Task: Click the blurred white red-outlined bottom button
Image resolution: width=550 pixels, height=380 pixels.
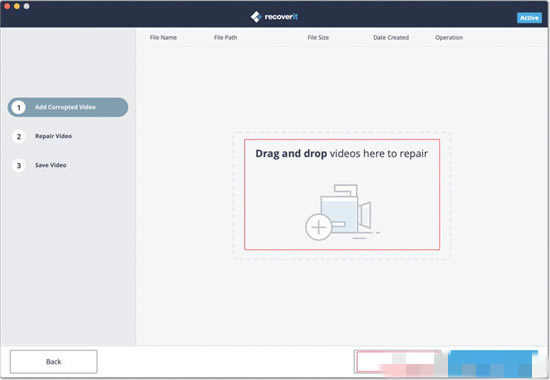Action: point(398,361)
